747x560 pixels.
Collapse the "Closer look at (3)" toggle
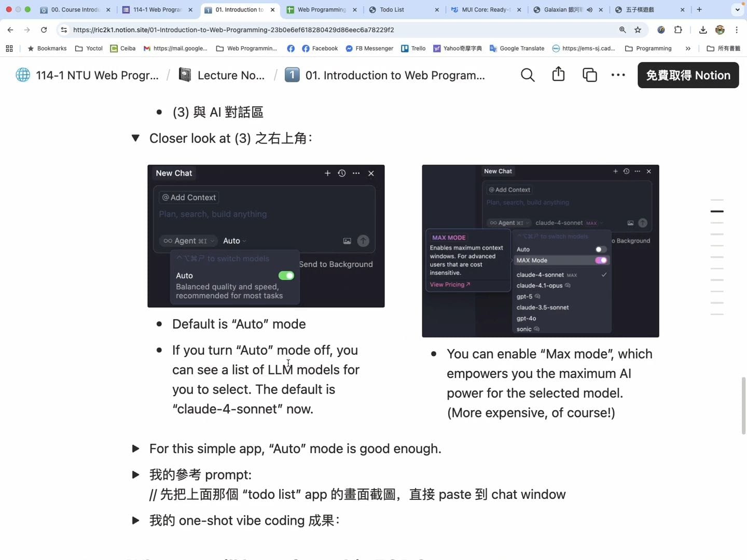click(136, 138)
